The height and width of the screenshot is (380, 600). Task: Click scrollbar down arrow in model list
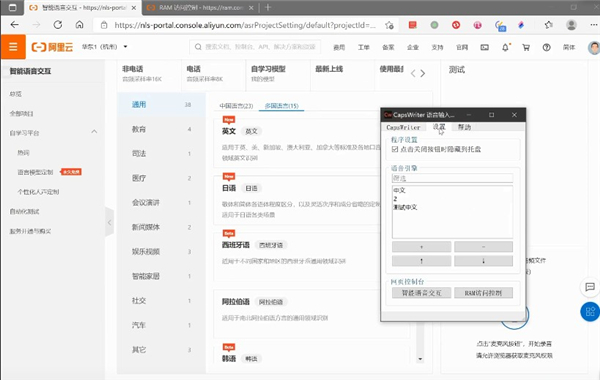pyautogui.click(x=420, y=359)
